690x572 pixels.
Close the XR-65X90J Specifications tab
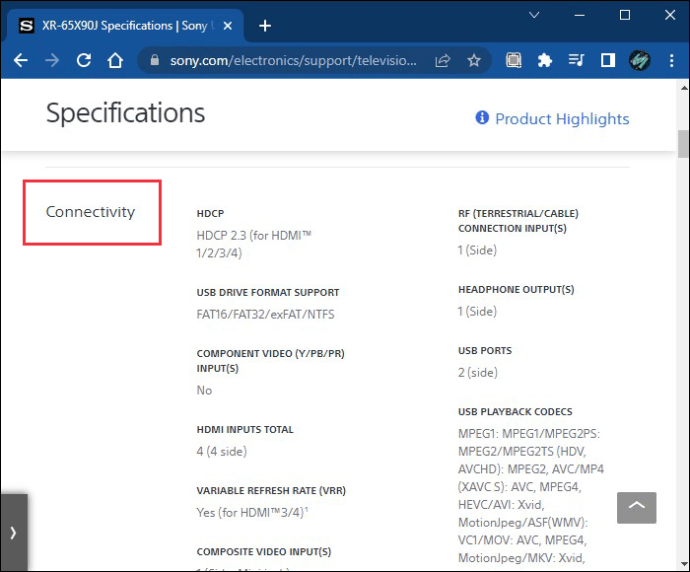click(x=228, y=26)
